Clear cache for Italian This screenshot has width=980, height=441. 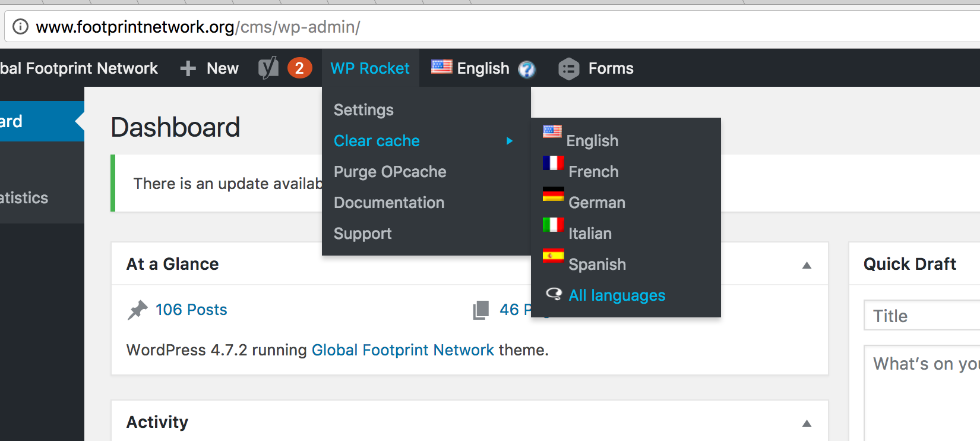tap(590, 234)
